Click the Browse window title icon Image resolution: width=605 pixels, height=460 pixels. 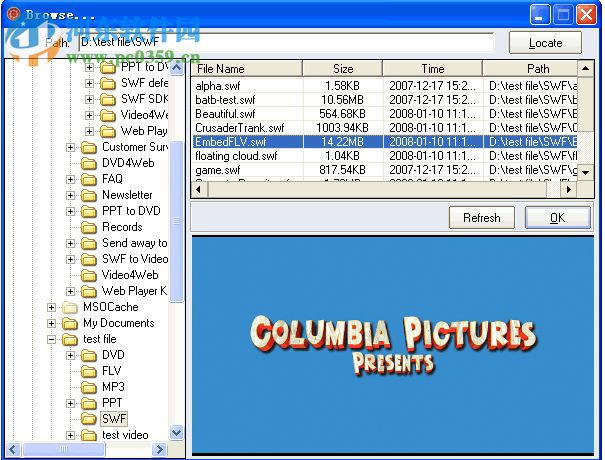pos(14,14)
